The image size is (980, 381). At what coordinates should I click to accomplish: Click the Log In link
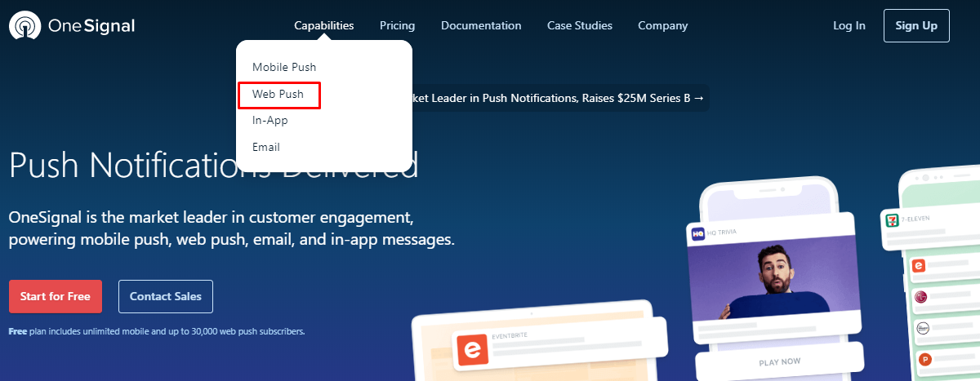849,25
